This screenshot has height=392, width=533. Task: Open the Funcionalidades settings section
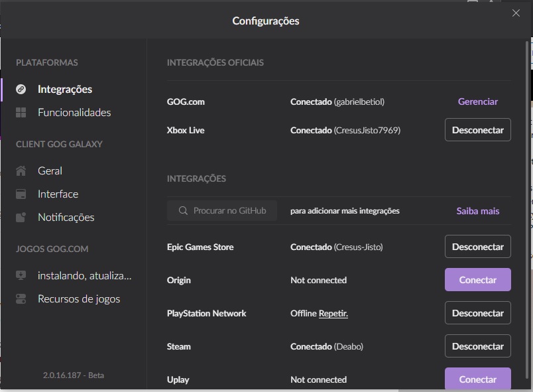click(x=74, y=113)
